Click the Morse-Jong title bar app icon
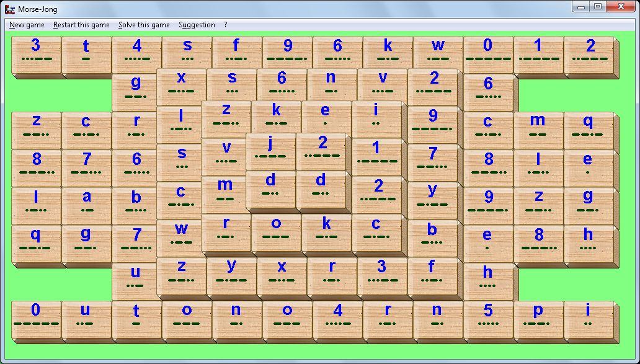The width and height of the screenshot is (640, 364). [x=10, y=9]
